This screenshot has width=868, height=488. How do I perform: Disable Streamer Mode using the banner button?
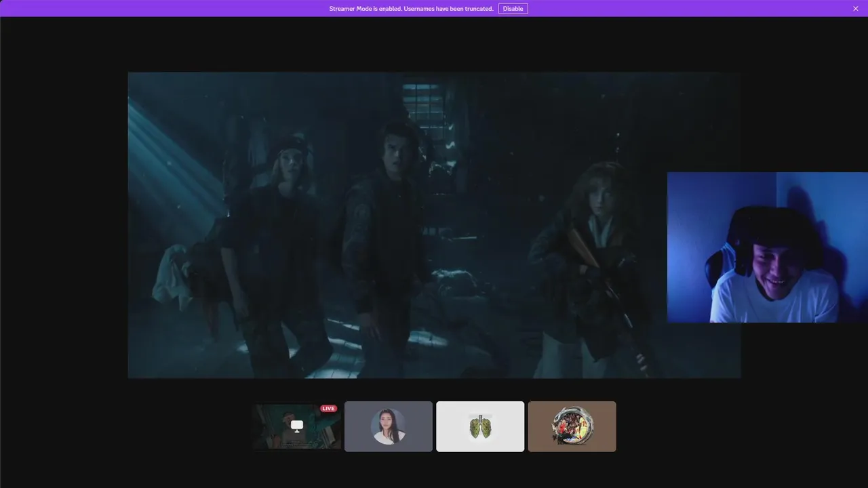click(513, 9)
